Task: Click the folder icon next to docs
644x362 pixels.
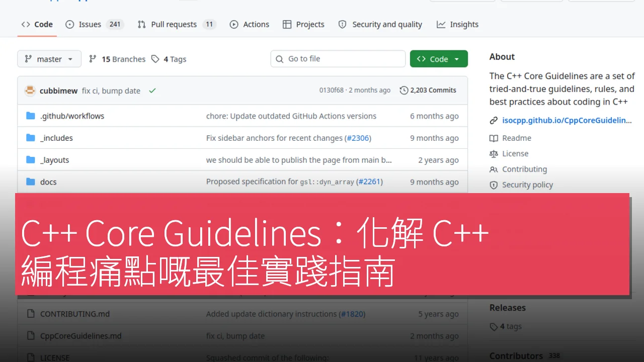Action: click(x=31, y=182)
